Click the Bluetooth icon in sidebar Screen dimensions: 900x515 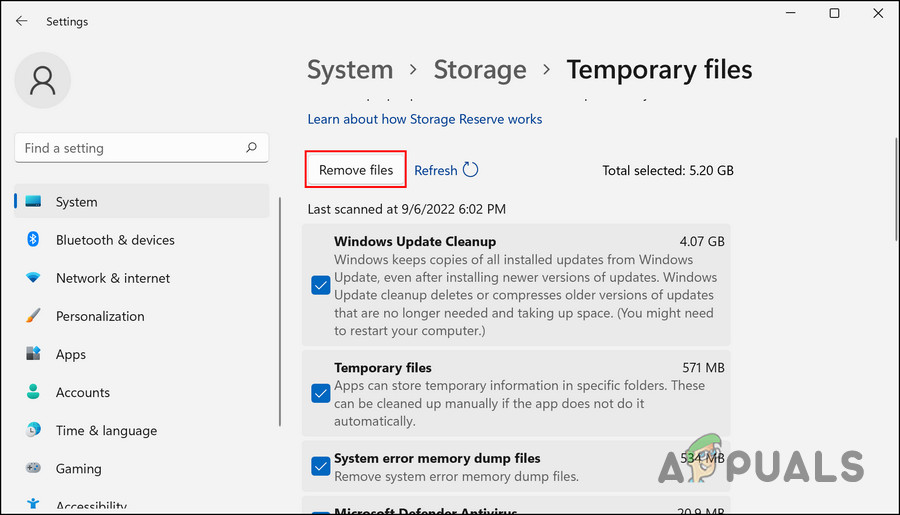(33, 240)
